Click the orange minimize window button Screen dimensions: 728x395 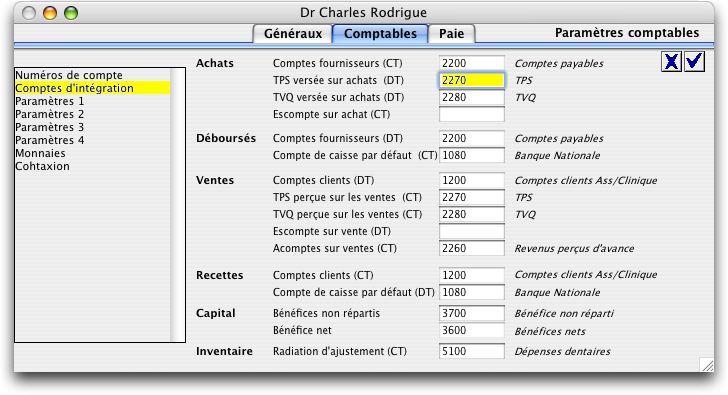click(50, 13)
